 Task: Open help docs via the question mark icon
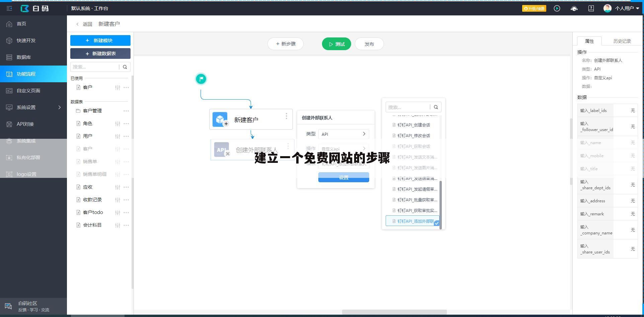tap(590, 8)
